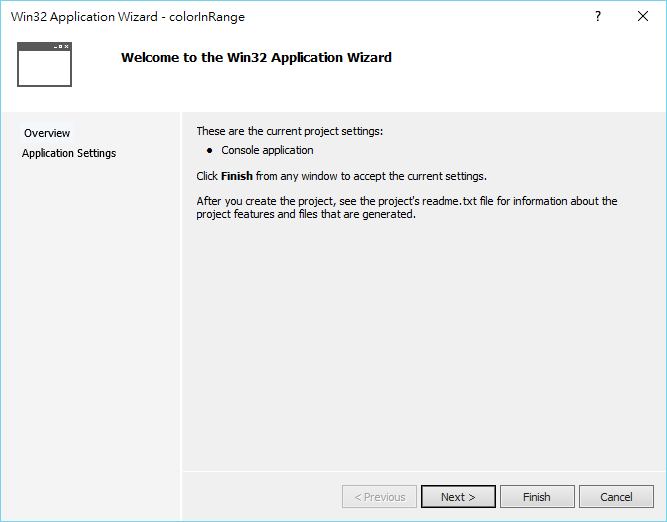Click the Console application bullet text
Viewport: 667px width, 522px height.
tap(267, 150)
